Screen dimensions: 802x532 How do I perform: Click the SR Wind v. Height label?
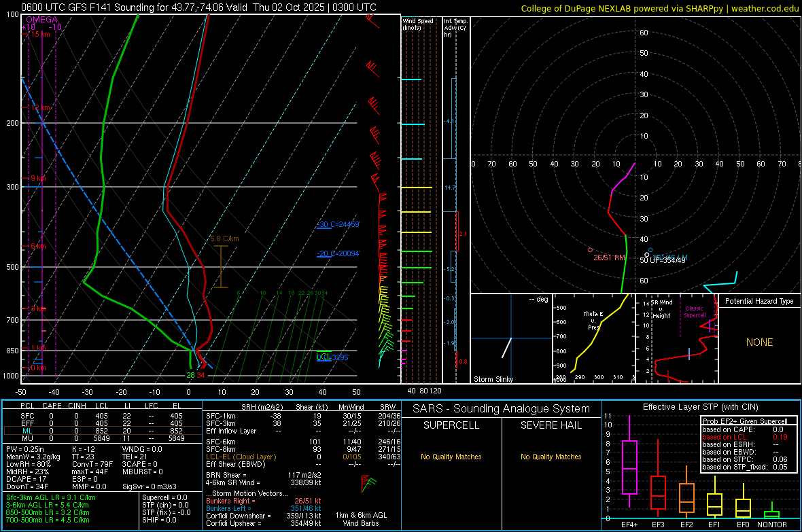point(661,309)
